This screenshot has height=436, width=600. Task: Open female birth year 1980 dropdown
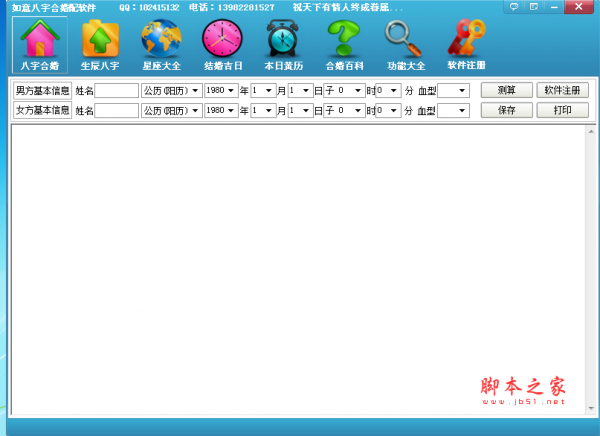[x=221, y=111]
